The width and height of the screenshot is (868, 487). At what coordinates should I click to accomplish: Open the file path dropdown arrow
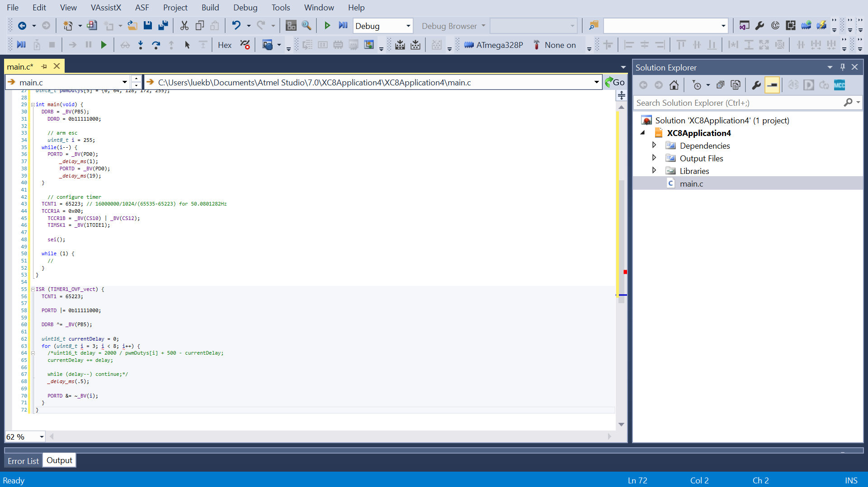(596, 82)
